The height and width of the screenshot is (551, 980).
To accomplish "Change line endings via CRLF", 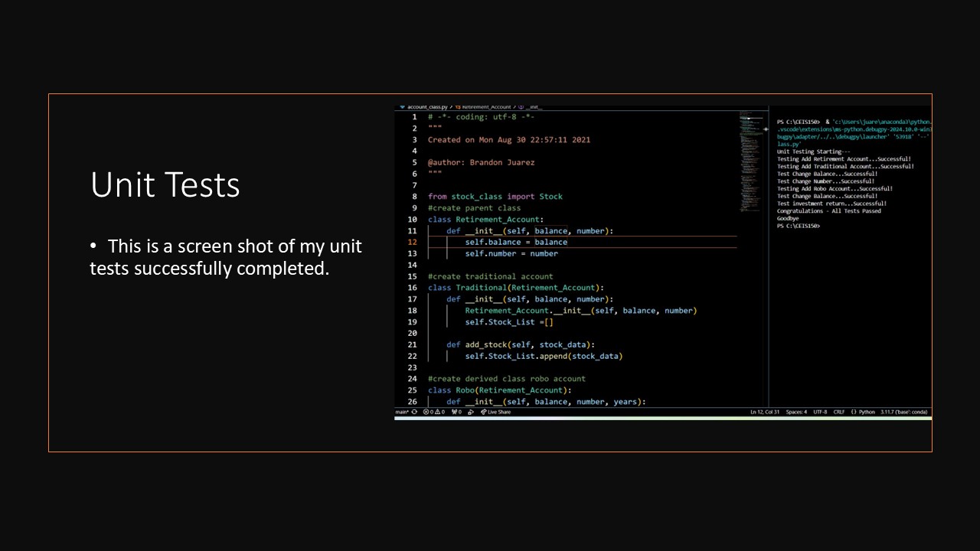I will 839,412.
